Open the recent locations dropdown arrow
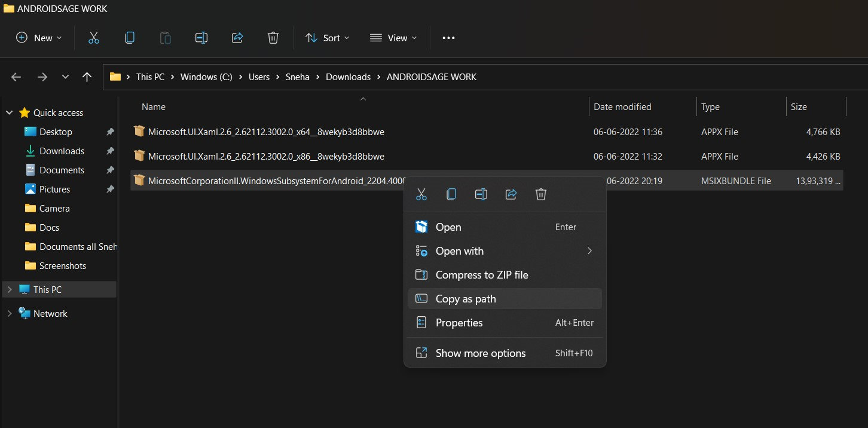 [65, 77]
